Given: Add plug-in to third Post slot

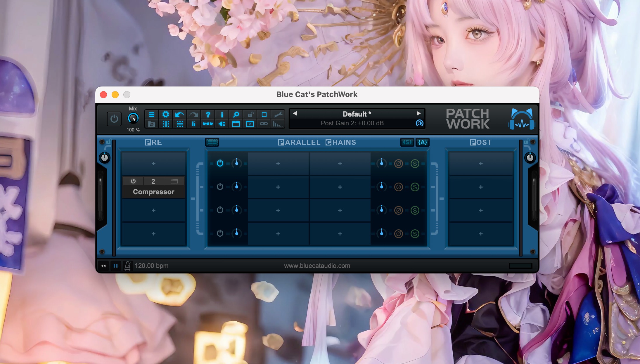Looking at the screenshot, I should pos(481,210).
